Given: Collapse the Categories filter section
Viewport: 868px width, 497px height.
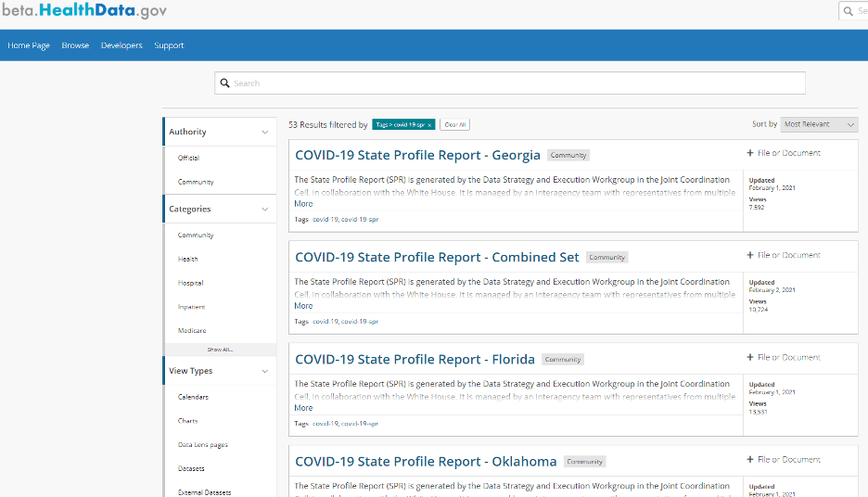Looking at the screenshot, I should 264,210.
